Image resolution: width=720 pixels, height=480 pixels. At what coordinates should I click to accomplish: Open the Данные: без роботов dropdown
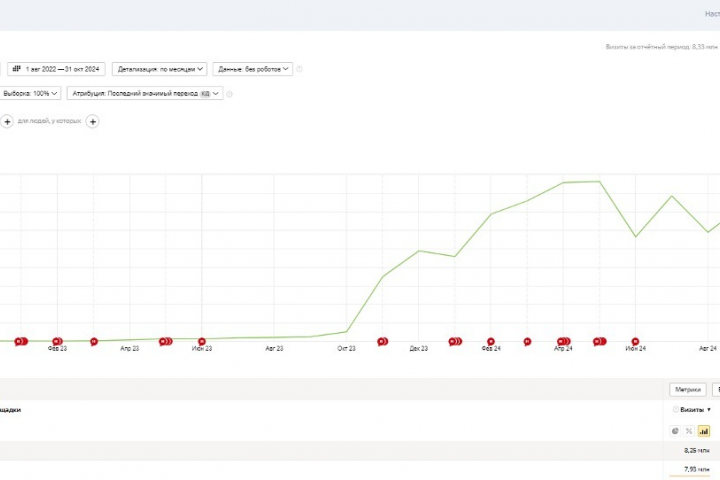tap(253, 69)
